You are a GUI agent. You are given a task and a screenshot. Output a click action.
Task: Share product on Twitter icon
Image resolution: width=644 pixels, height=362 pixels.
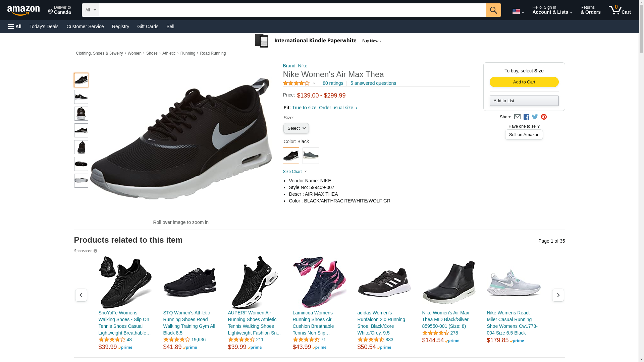535,117
